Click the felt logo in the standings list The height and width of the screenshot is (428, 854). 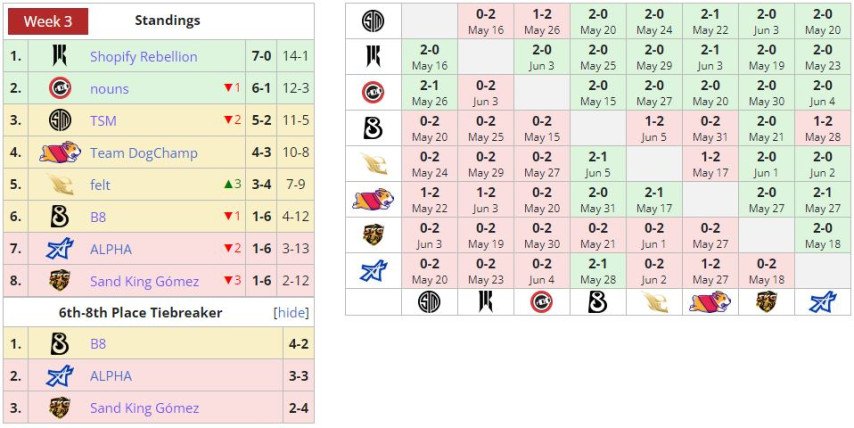(x=60, y=184)
